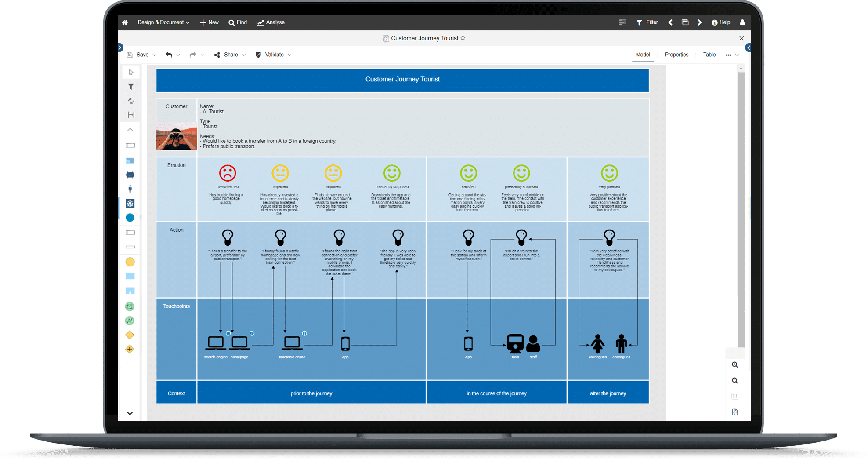
Task: Open the user profile icon
Action: tap(742, 22)
